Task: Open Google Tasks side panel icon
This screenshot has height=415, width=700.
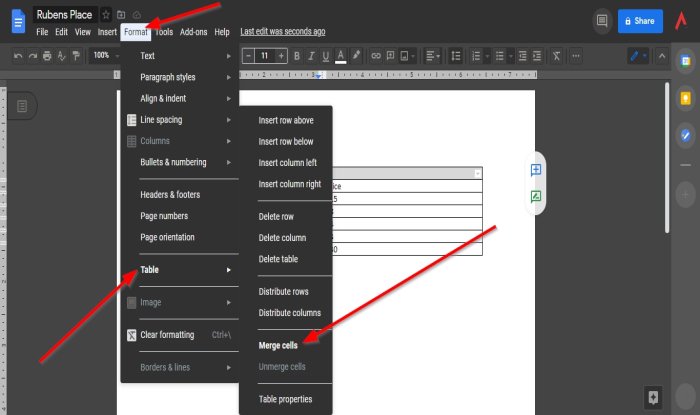Action: pos(685,135)
